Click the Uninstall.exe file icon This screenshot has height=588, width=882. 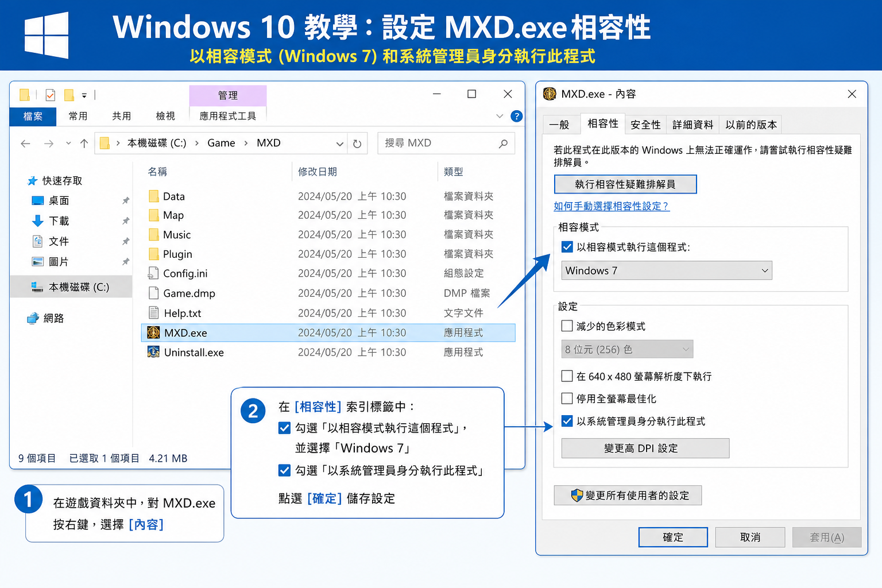tap(153, 352)
